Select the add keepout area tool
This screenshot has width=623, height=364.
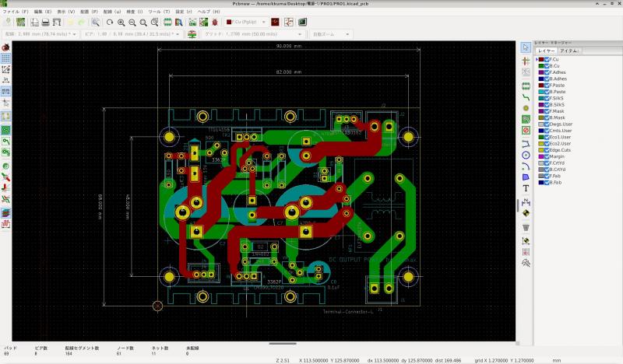tap(526, 131)
